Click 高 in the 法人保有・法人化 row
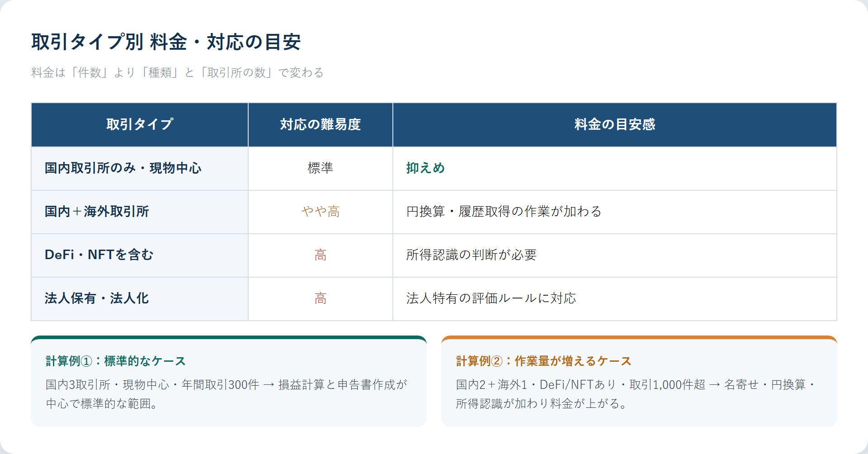 click(x=321, y=298)
